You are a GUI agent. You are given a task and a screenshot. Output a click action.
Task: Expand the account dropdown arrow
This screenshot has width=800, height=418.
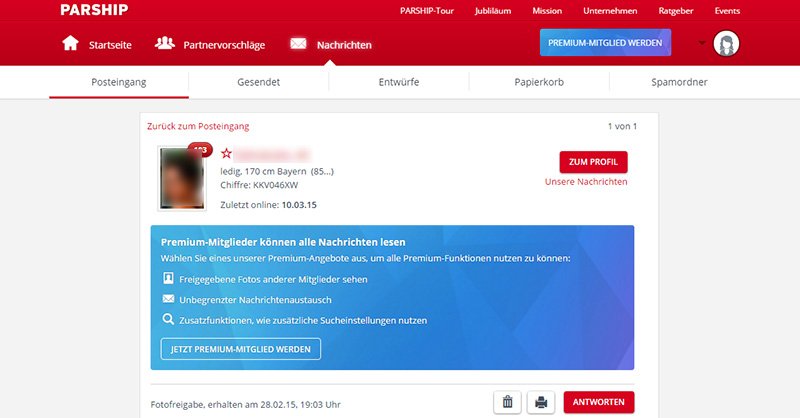click(703, 43)
